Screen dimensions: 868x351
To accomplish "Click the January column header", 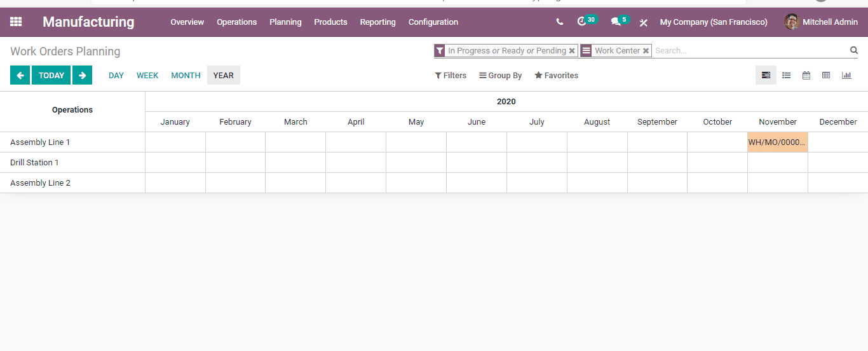I will (175, 122).
